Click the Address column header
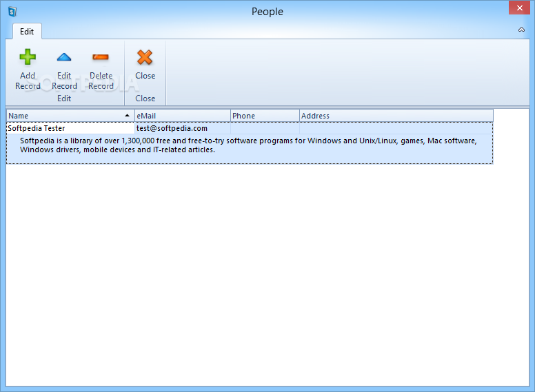 (396, 116)
